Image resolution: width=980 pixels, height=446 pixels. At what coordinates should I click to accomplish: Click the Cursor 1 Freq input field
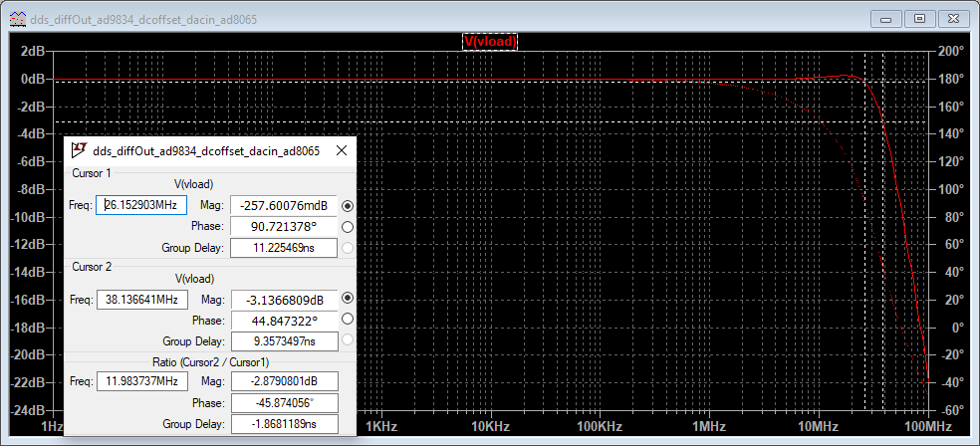pyautogui.click(x=140, y=205)
